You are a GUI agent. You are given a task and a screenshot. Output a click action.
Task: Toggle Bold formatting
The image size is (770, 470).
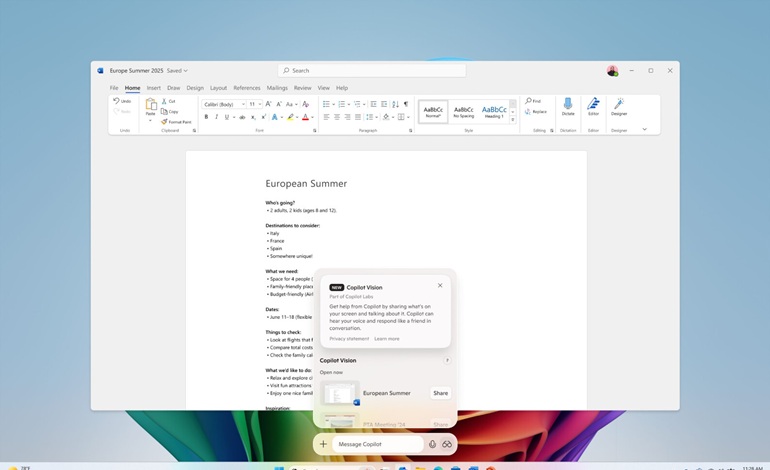(206, 117)
